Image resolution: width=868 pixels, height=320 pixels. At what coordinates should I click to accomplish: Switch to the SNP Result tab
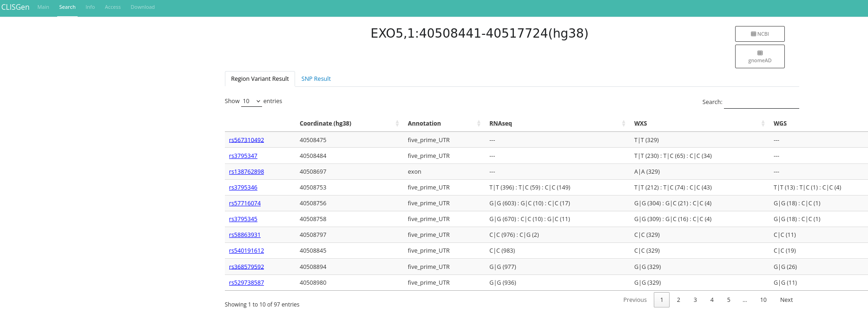[x=316, y=79]
